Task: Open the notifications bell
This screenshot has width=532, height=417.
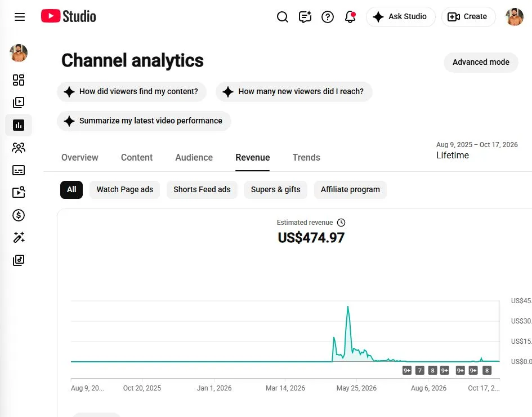Action: (x=350, y=17)
